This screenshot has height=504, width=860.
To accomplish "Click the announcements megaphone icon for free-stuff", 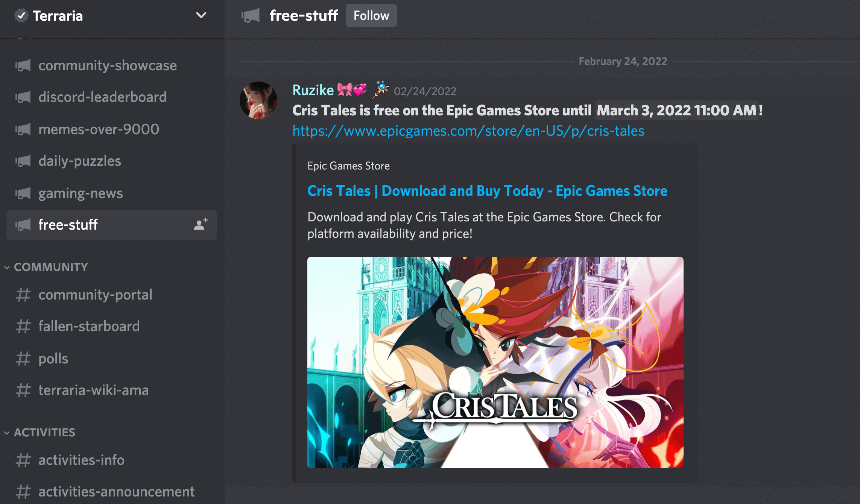I will 23,225.
